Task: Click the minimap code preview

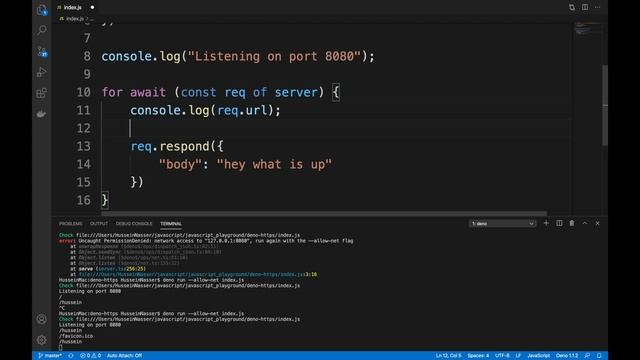Action: point(588,29)
